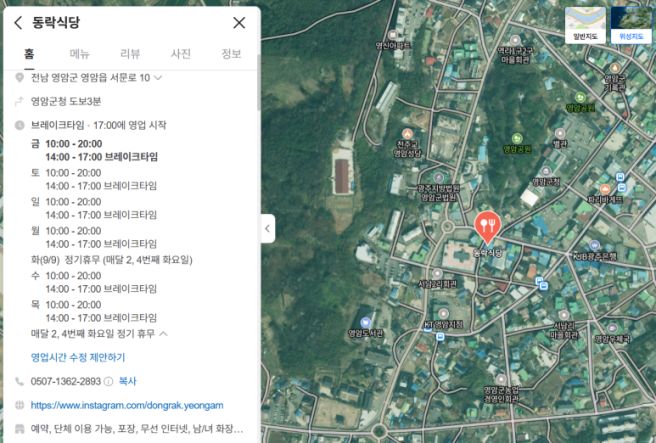The width and height of the screenshot is (656, 443).
Task: Click the 영암우체국 post office marker
Action: tap(612, 328)
